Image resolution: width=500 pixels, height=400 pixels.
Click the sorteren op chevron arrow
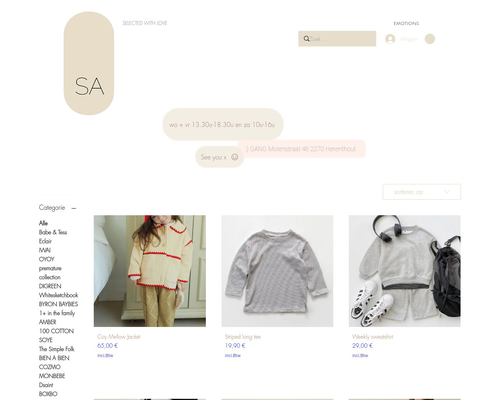[x=447, y=192]
